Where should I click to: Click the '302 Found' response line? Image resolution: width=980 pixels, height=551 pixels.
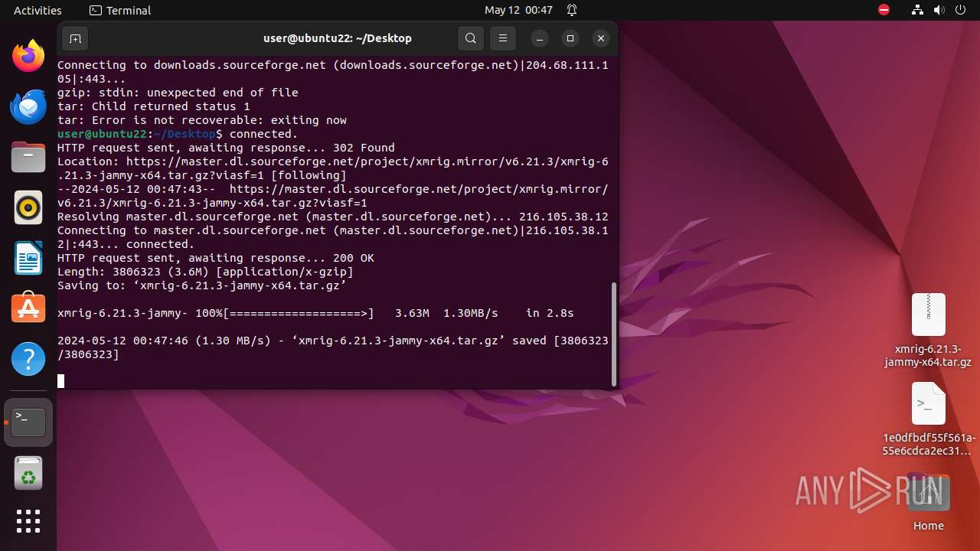pyautogui.click(x=226, y=148)
